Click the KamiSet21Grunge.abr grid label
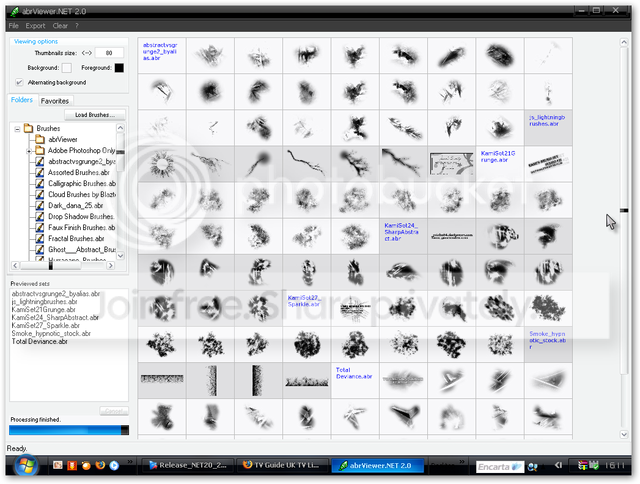This screenshot has height=484, width=640. (498, 156)
